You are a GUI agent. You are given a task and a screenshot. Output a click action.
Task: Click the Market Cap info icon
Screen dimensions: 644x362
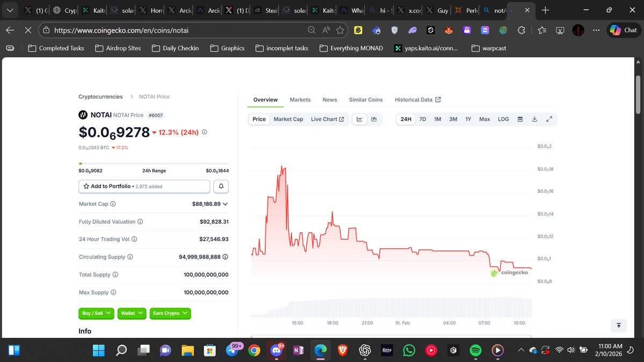click(112, 204)
